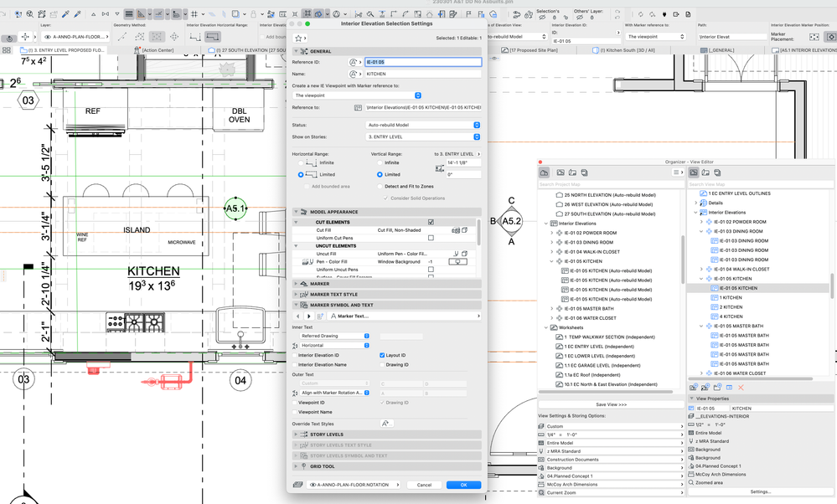Open the Status Auto-rebuild Model dropdown

click(x=422, y=125)
